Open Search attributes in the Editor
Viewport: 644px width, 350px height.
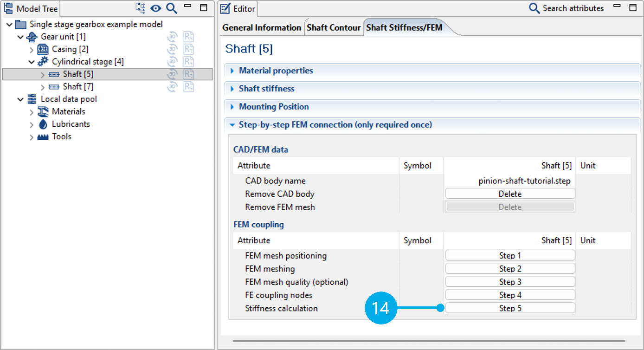point(567,8)
